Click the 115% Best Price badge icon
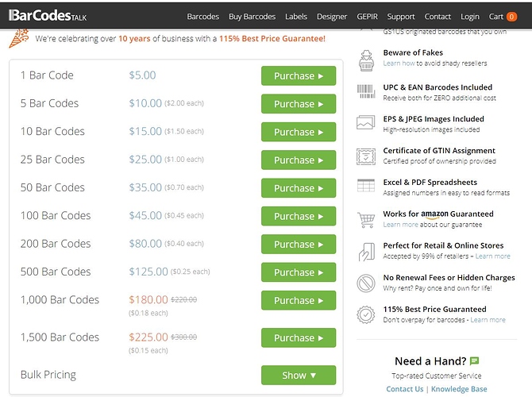 click(366, 314)
